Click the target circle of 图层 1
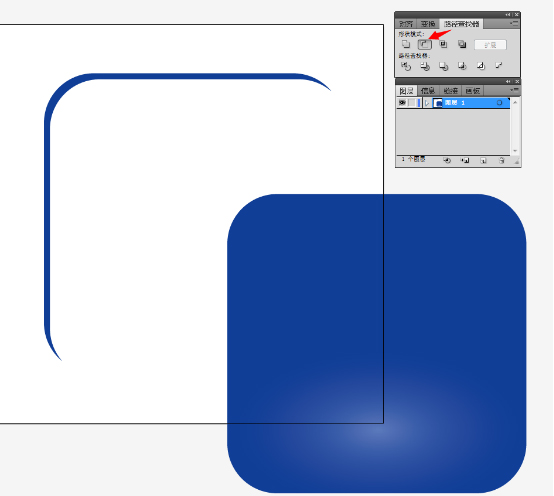 coord(499,103)
